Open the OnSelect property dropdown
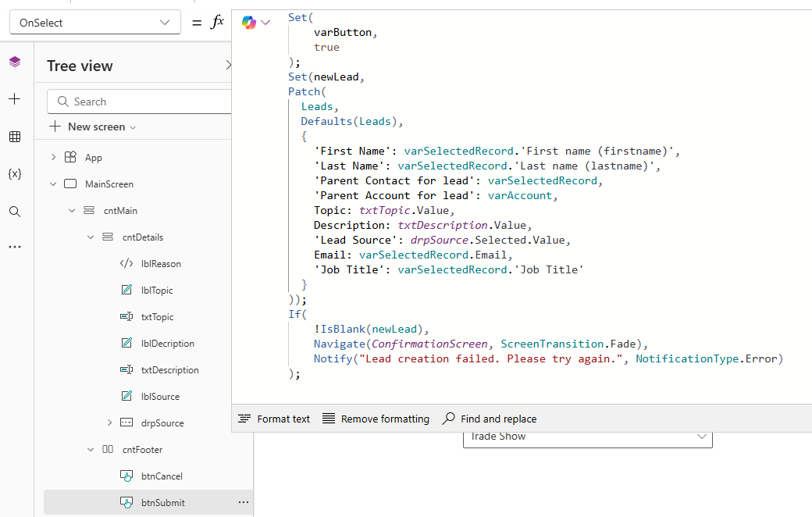Screen dimensions: 812x517 pos(94,23)
